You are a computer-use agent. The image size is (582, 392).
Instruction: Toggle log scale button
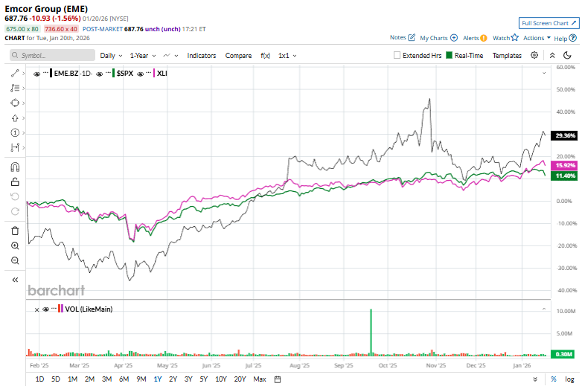click(570, 379)
